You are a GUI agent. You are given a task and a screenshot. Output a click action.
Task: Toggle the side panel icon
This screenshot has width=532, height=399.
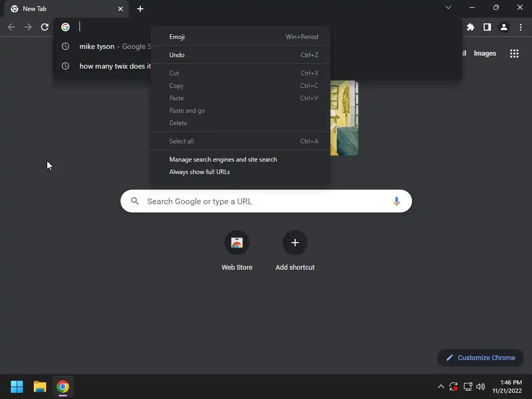(487, 27)
